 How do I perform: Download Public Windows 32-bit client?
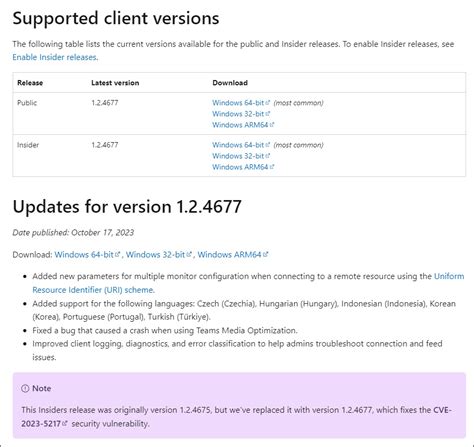pos(238,114)
